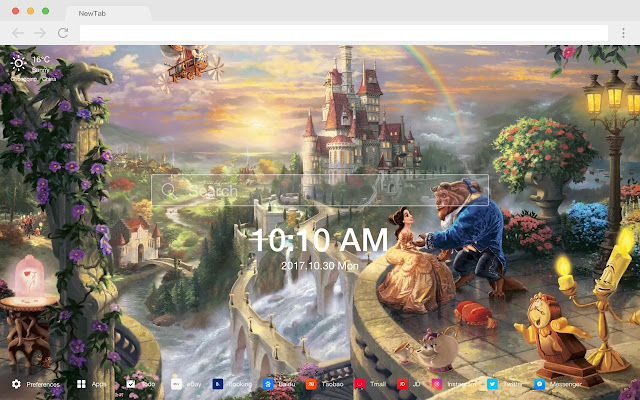Close the browser window with red button
The height and width of the screenshot is (400, 640).
(16, 11)
